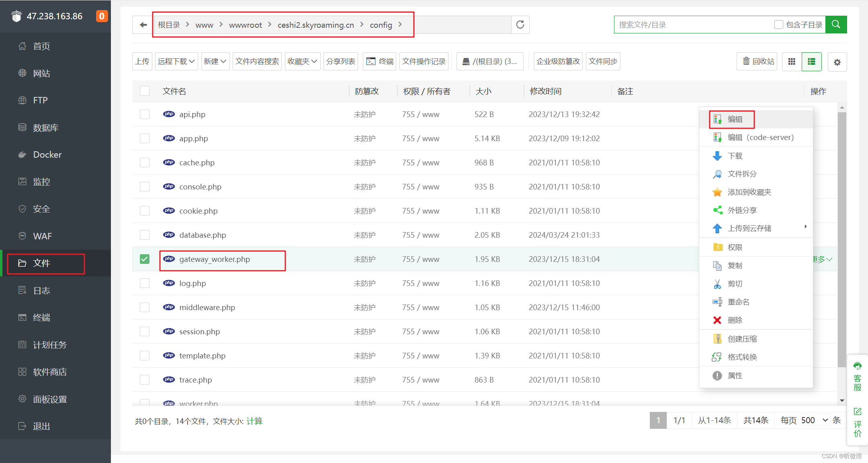The image size is (868, 463).
Task: Click the 下载 download arrow icon
Action: 717,156
